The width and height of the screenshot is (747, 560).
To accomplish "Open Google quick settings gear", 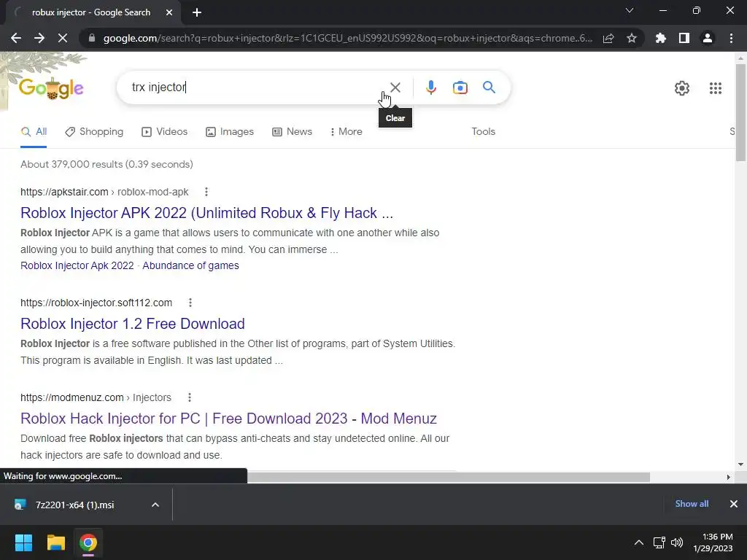I will (682, 88).
